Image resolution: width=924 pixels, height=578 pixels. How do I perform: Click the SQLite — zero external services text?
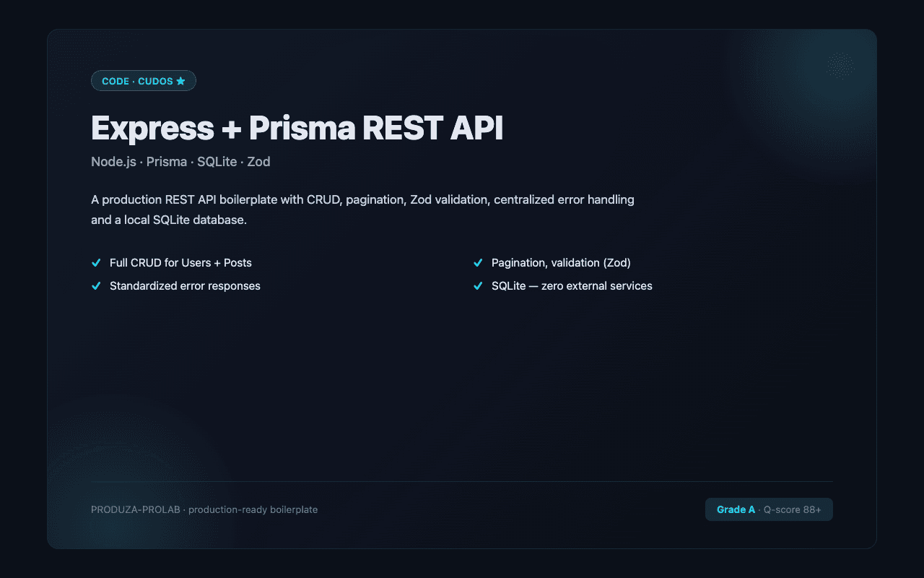pos(572,286)
